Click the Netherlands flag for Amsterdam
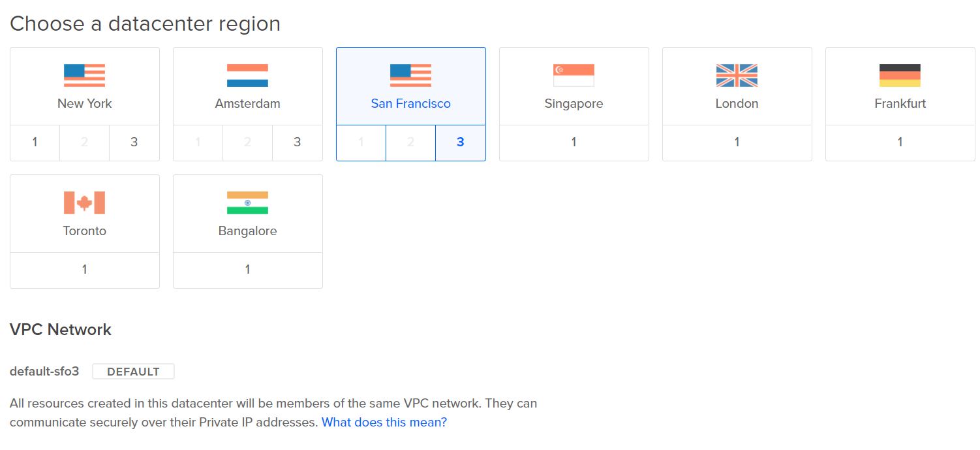 (x=247, y=75)
